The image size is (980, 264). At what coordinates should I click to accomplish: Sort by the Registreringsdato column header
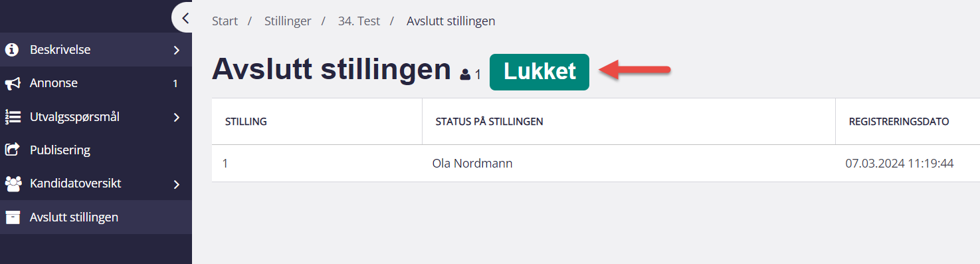(x=899, y=122)
